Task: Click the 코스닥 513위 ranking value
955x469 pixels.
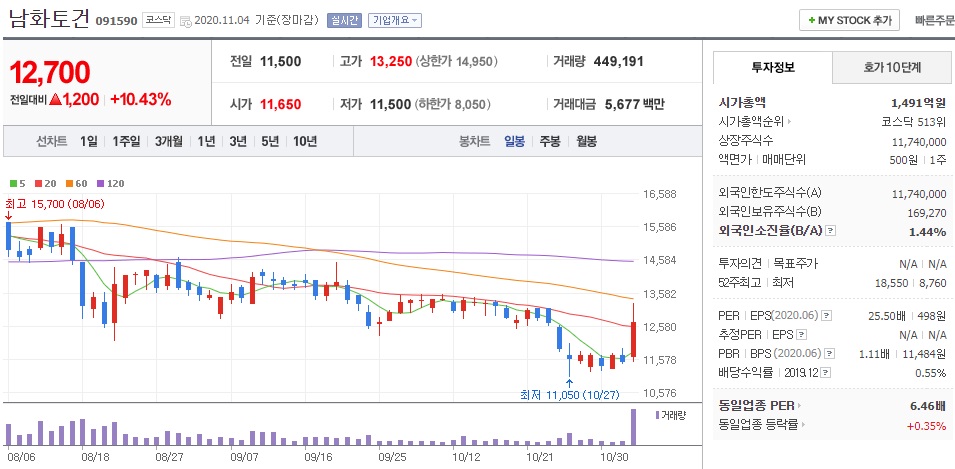Action: click(x=914, y=122)
